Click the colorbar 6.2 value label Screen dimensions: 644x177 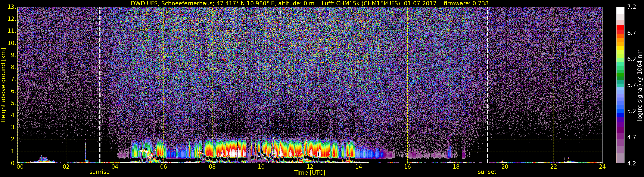coord(632,59)
